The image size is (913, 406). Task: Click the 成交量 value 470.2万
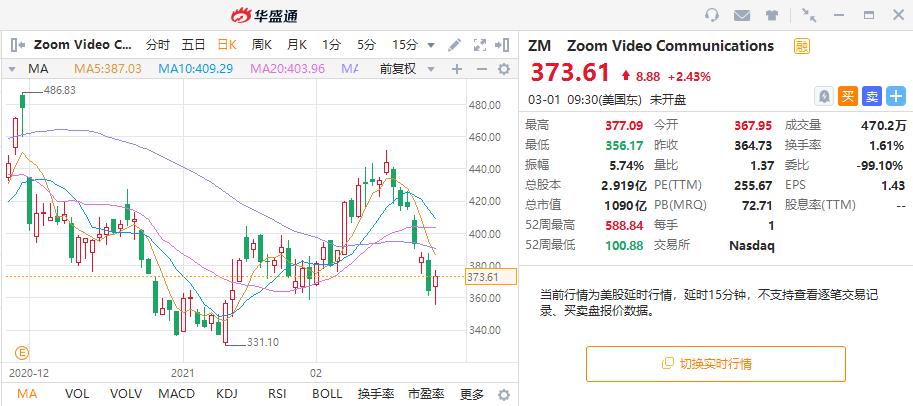(x=883, y=125)
